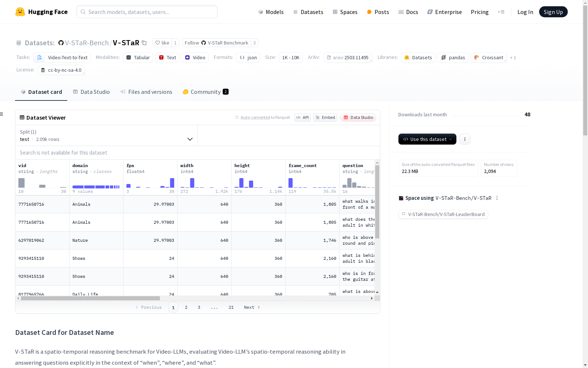
Task: Select the Datasets library tag
Action: pos(418,57)
